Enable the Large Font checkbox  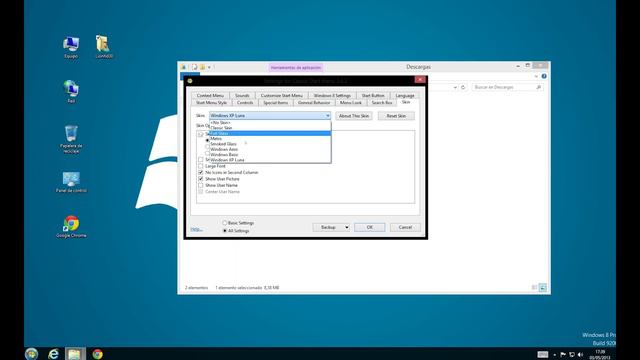click(x=200, y=166)
